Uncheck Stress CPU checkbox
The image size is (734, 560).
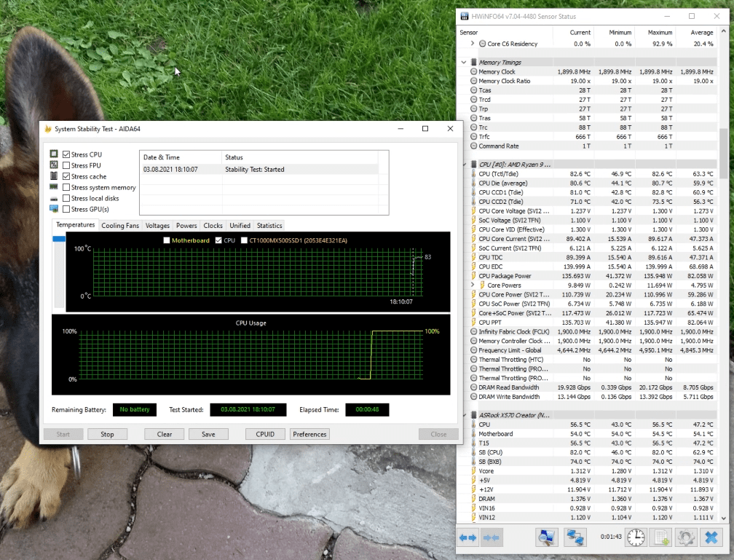[66, 154]
